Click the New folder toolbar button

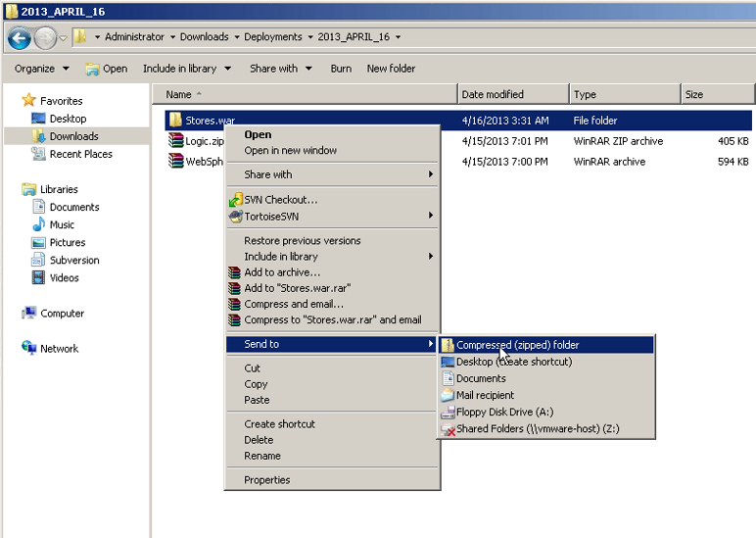[391, 69]
